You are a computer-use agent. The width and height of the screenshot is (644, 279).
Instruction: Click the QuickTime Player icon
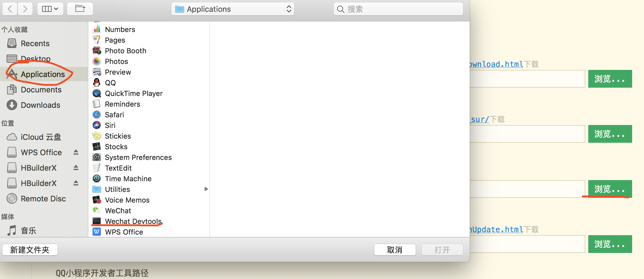97,93
